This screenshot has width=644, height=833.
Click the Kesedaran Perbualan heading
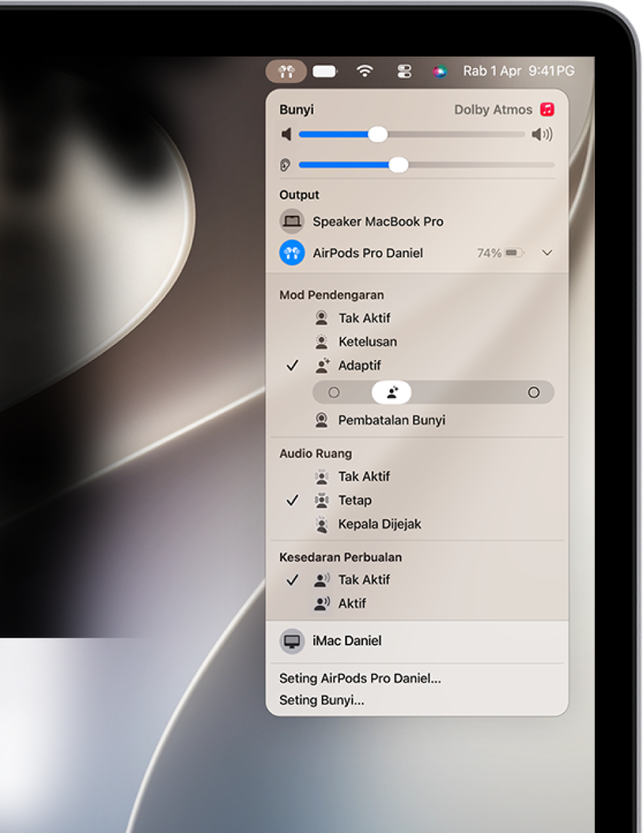pyautogui.click(x=341, y=557)
